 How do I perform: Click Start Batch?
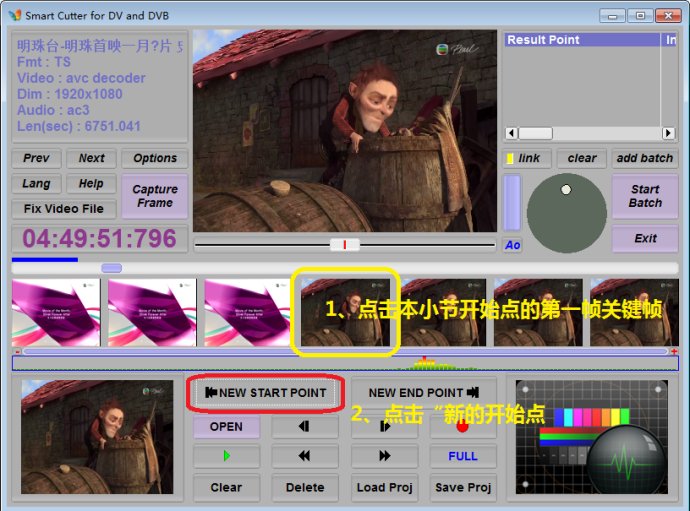click(x=645, y=196)
